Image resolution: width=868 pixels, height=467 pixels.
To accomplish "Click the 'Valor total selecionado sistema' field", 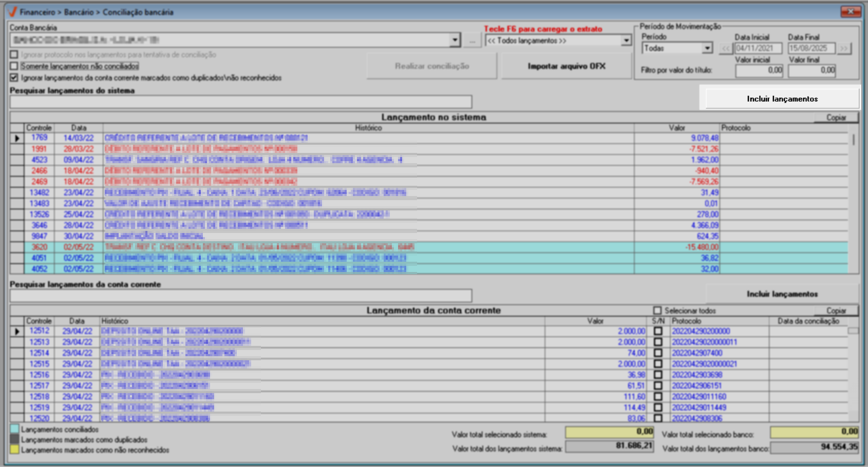I will (609, 432).
